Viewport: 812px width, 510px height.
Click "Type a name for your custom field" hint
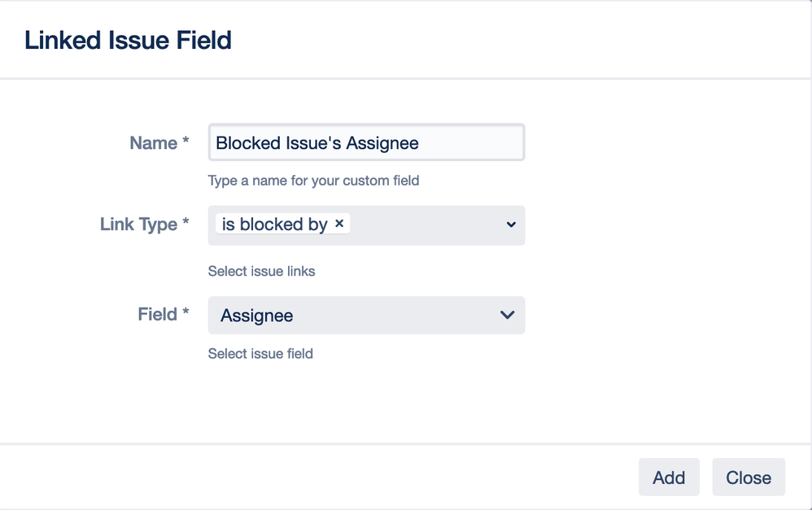pyautogui.click(x=313, y=181)
